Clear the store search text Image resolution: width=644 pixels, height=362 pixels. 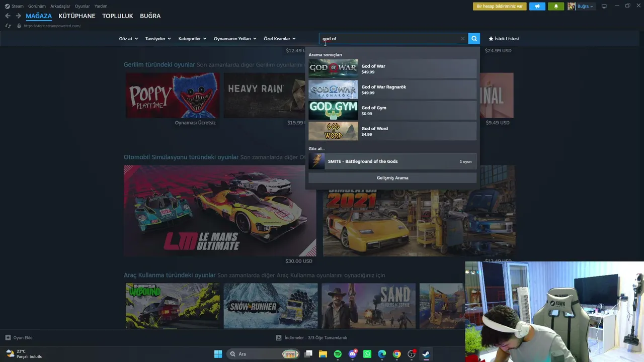(x=463, y=39)
